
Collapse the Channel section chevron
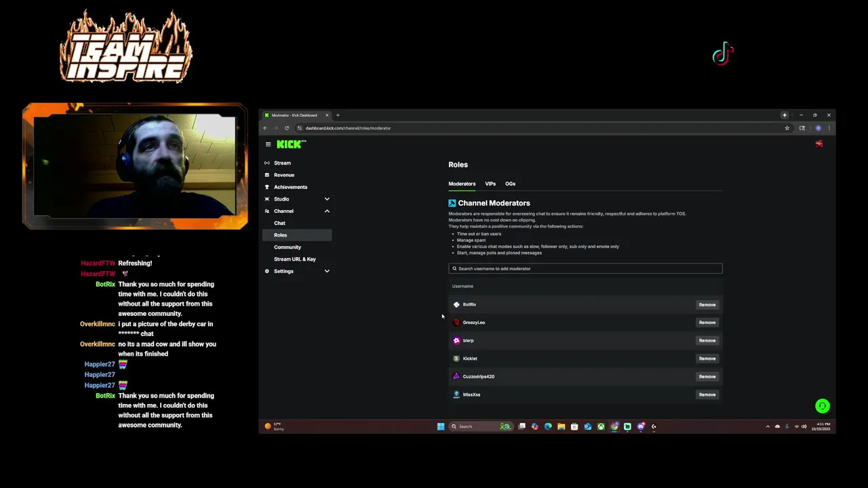pos(327,211)
